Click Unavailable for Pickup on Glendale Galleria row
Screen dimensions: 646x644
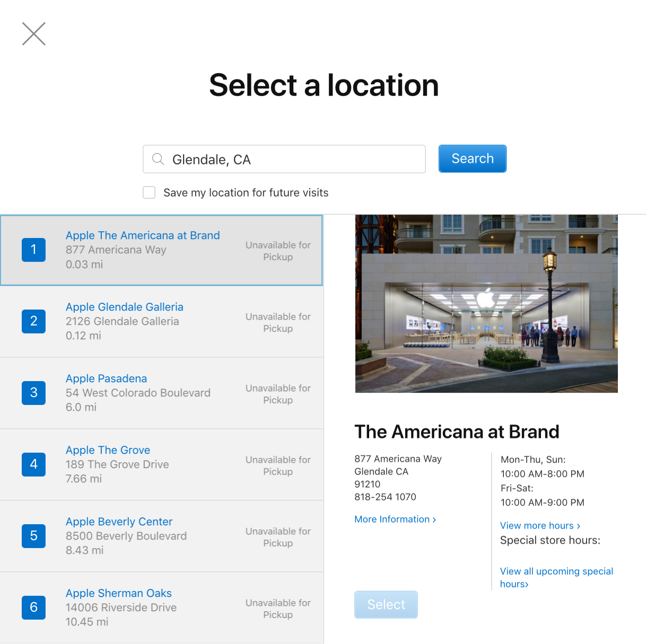click(278, 322)
